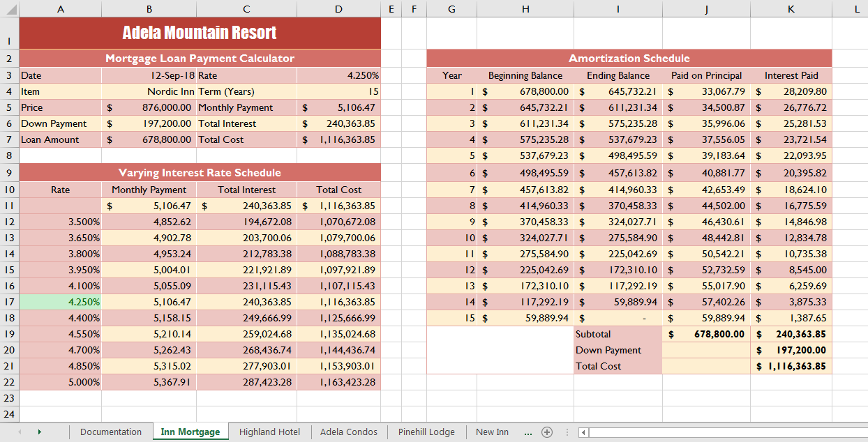
Task: View the Pinehill Lodge sheet
Action: pyautogui.click(x=426, y=432)
